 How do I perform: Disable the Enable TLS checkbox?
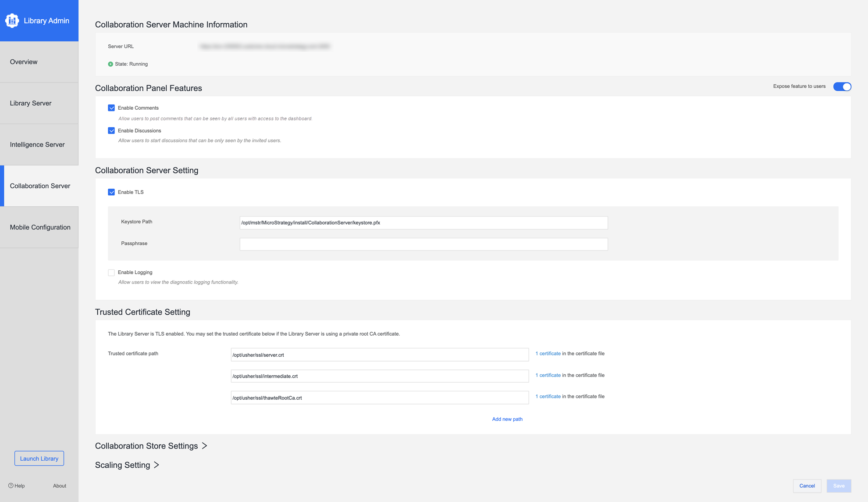(111, 192)
